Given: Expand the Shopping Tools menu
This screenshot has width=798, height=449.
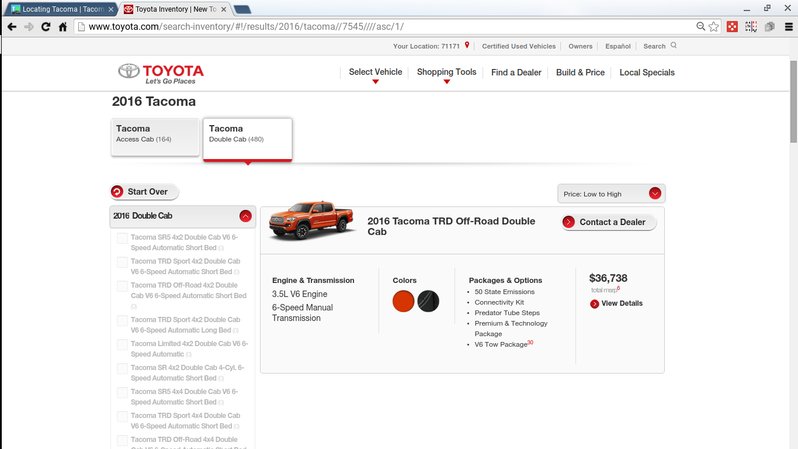Looking at the screenshot, I should (x=446, y=72).
